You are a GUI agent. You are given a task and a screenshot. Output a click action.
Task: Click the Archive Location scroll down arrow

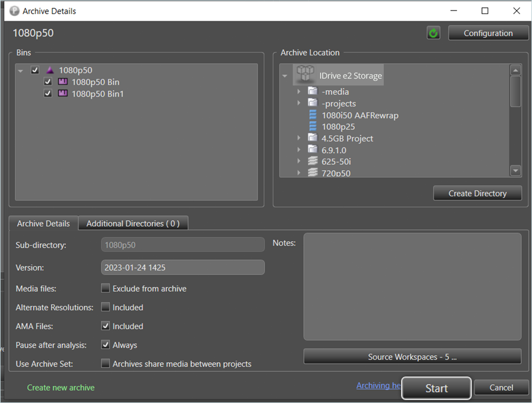click(515, 171)
